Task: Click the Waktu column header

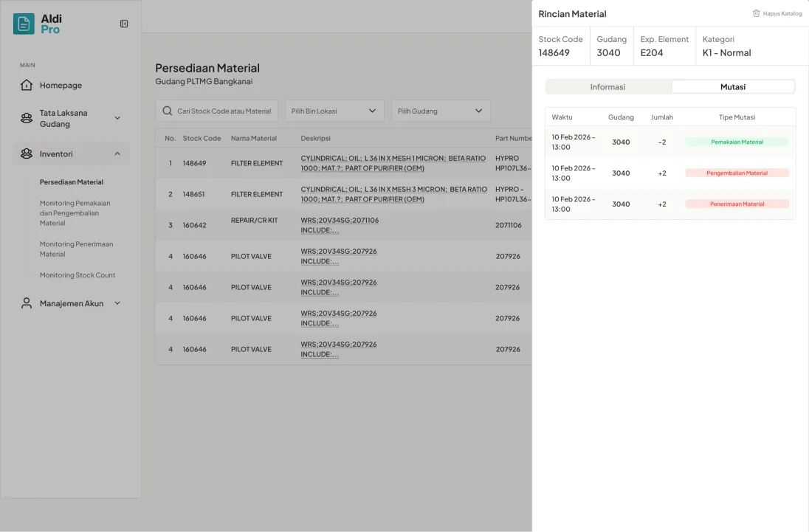Action: [x=562, y=117]
